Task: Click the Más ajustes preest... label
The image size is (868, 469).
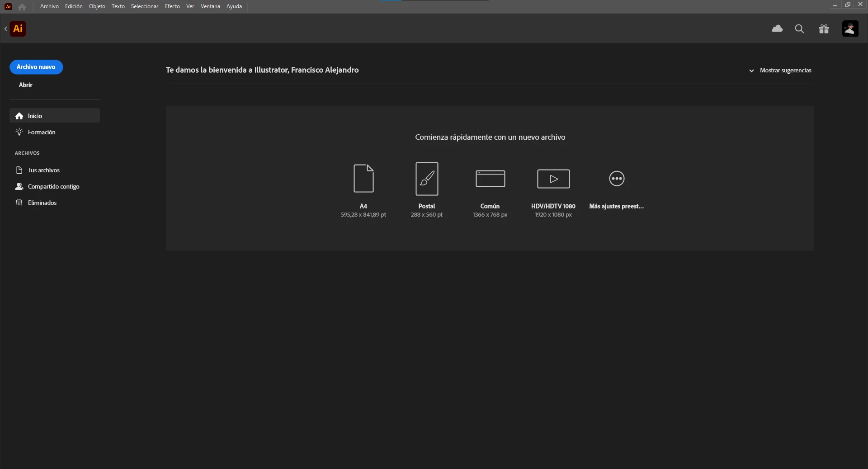Action: pyautogui.click(x=617, y=206)
